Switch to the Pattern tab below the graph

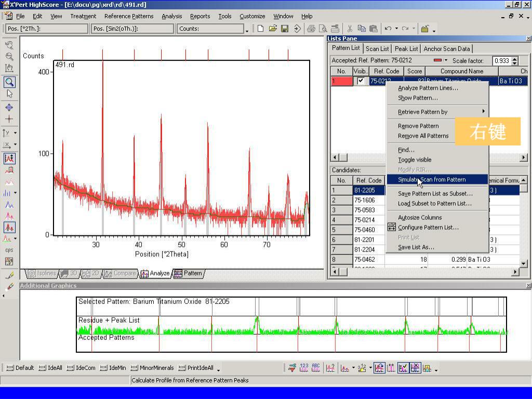pyautogui.click(x=189, y=273)
